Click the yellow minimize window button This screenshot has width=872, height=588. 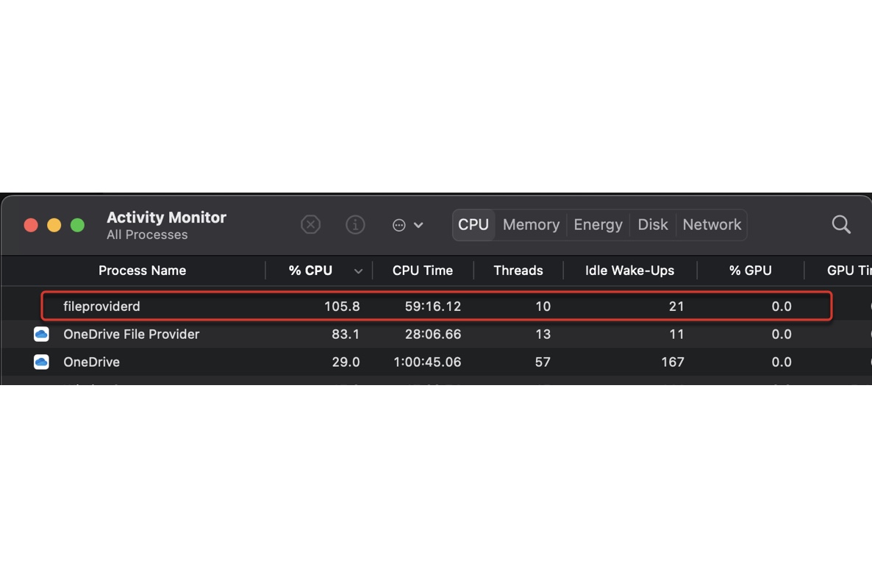(54, 225)
